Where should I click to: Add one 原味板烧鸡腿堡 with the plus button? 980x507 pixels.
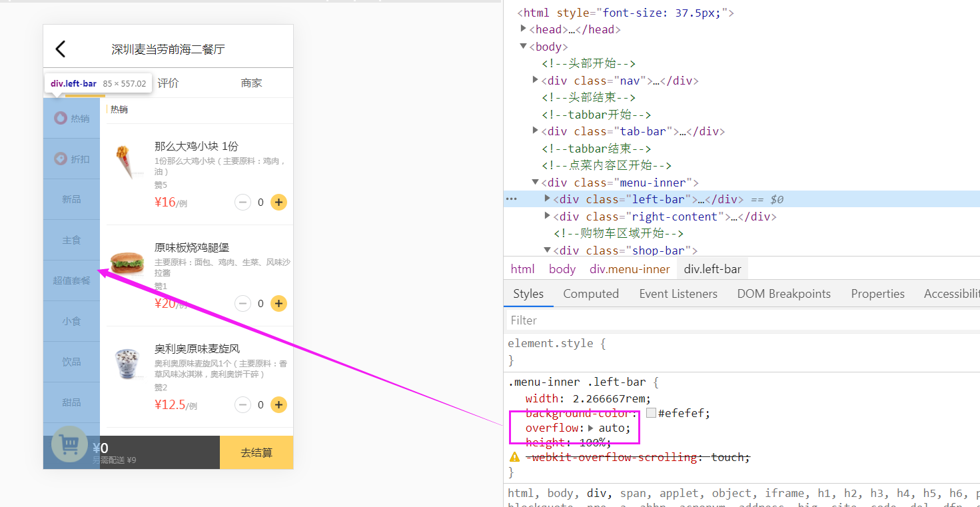pyautogui.click(x=278, y=303)
